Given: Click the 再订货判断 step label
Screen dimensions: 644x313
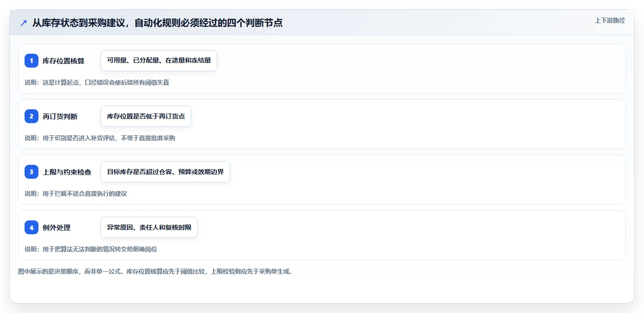Looking at the screenshot, I should [60, 116].
